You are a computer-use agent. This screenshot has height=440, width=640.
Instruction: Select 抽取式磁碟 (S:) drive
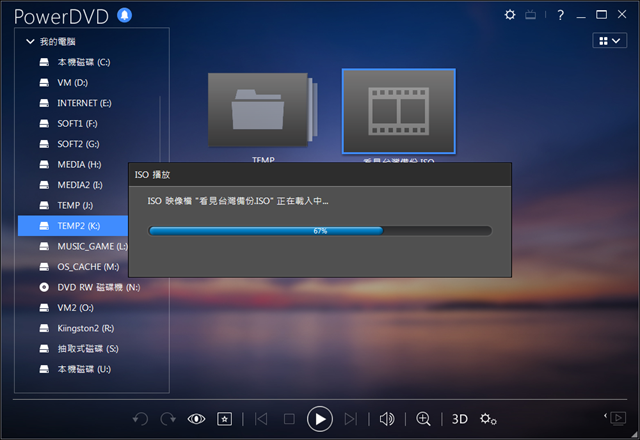coord(88,349)
